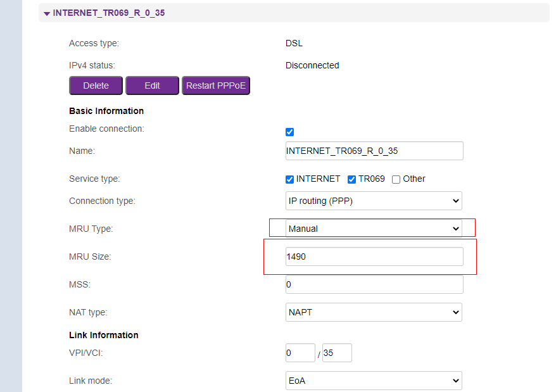The image size is (556, 392).
Task: Click the MSS input field
Action: coord(374,284)
